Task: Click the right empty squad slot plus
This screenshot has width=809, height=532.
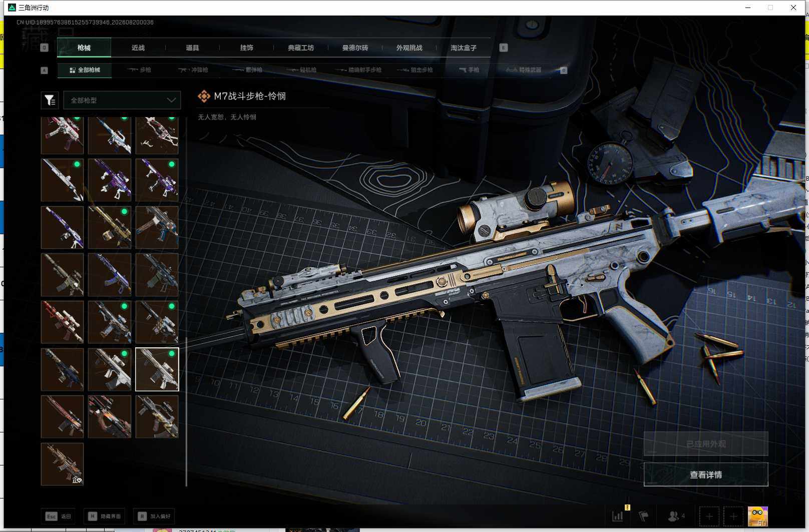Action: (733, 516)
